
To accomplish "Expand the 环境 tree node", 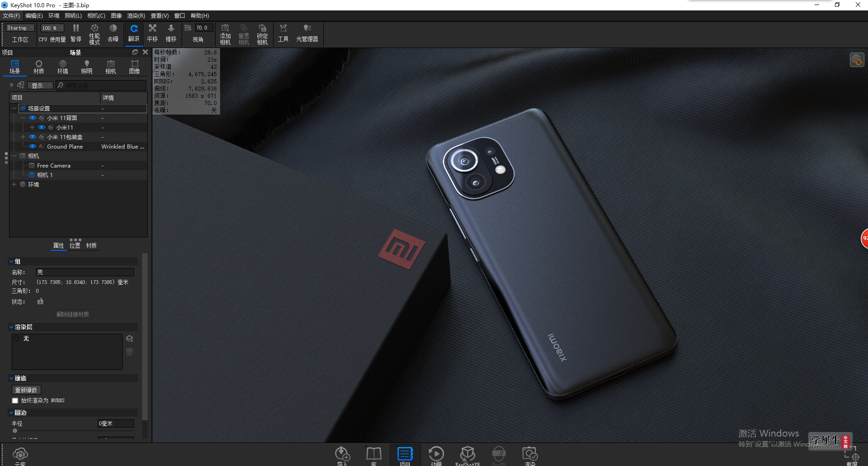I will point(14,184).
